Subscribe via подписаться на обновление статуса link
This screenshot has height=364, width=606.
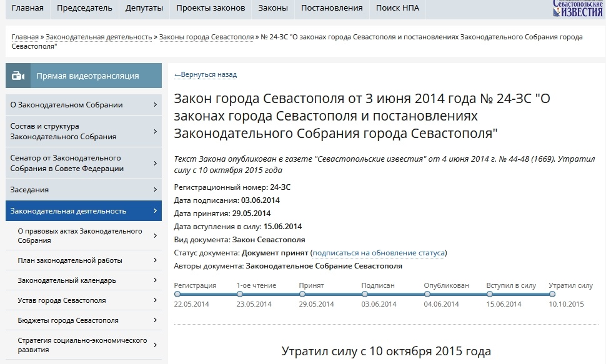379,253
